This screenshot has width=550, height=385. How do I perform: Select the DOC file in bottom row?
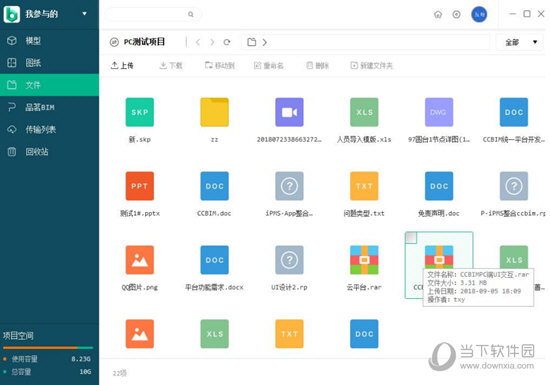(x=364, y=334)
